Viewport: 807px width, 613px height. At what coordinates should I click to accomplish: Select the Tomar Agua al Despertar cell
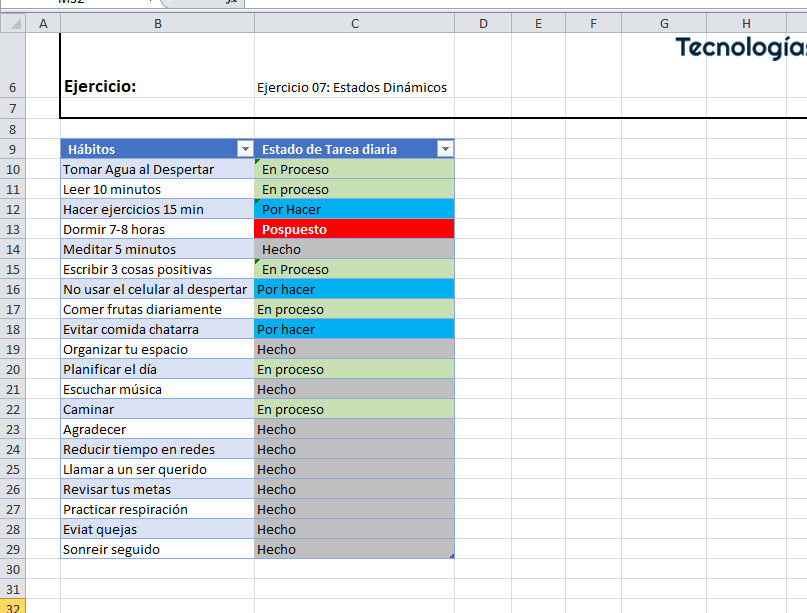point(157,169)
